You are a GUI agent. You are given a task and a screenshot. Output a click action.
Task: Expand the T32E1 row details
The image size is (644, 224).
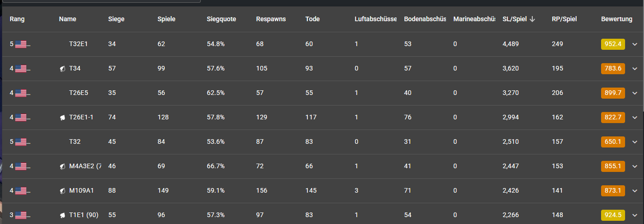pos(635,44)
